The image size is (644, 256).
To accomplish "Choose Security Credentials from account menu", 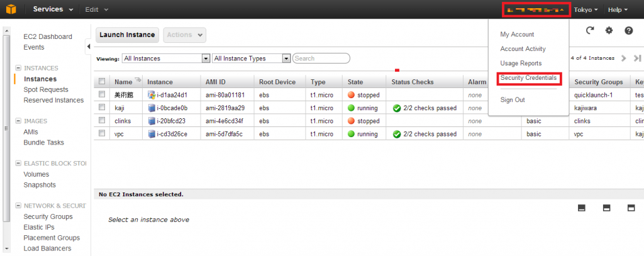I will click(x=528, y=77).
